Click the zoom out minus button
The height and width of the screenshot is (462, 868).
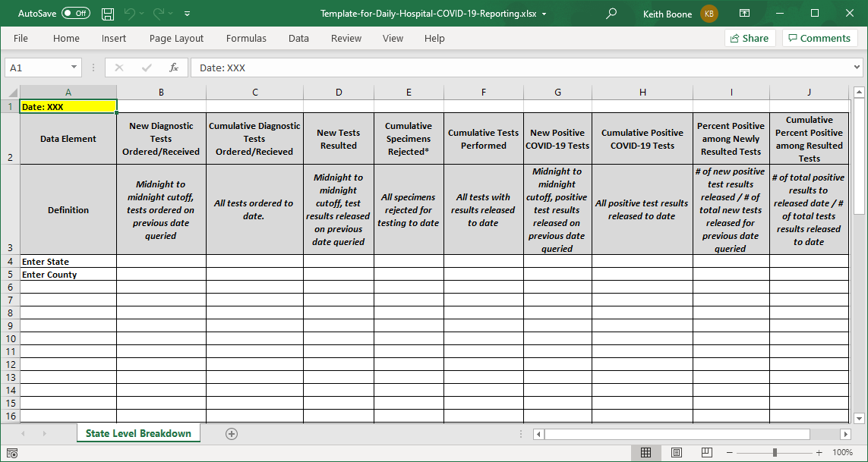click(x=731, y=453)
